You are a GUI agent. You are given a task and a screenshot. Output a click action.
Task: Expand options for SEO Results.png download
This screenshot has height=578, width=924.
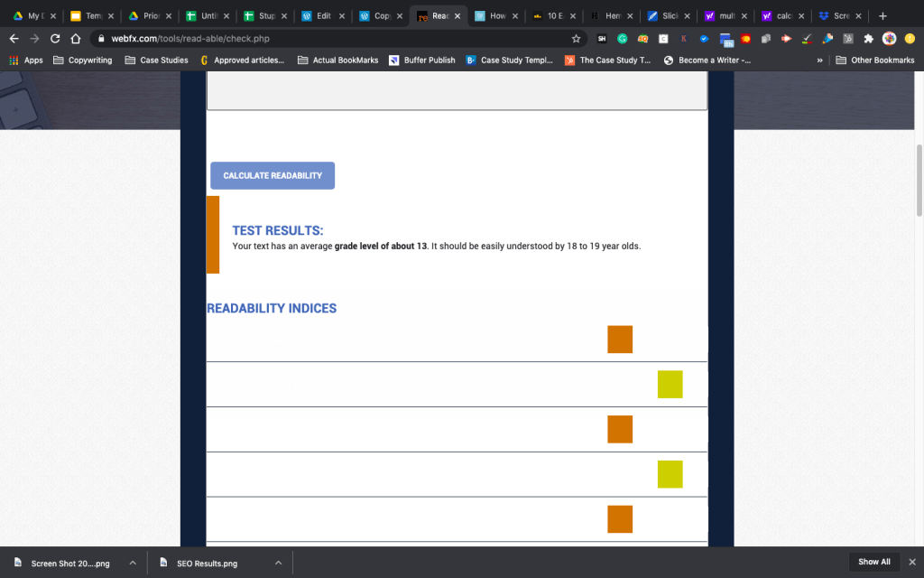(278, 563)
